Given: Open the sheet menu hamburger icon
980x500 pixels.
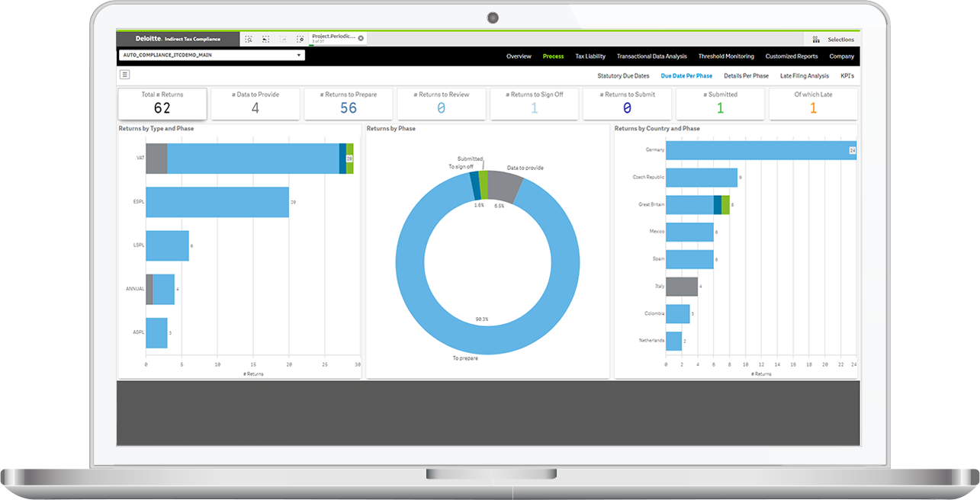Looking at the screenshot, I should (125, 75).
